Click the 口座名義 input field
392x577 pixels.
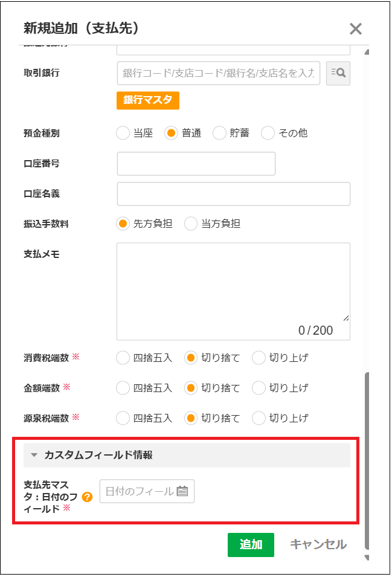pos(233,194)
